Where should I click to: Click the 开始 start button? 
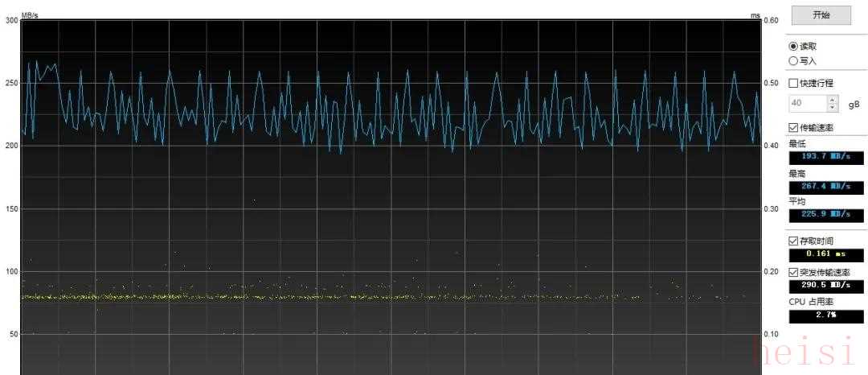point(821,14)
